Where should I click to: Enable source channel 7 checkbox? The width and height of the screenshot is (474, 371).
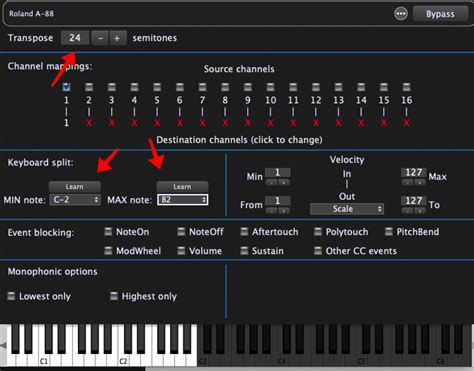pos(202,87)
